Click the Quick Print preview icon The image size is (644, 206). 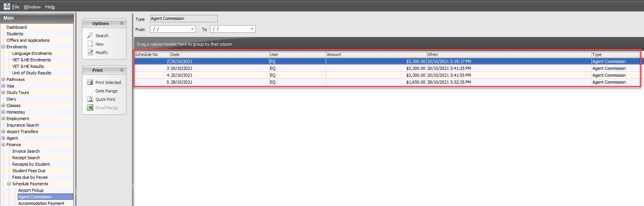tap(90, 99)
